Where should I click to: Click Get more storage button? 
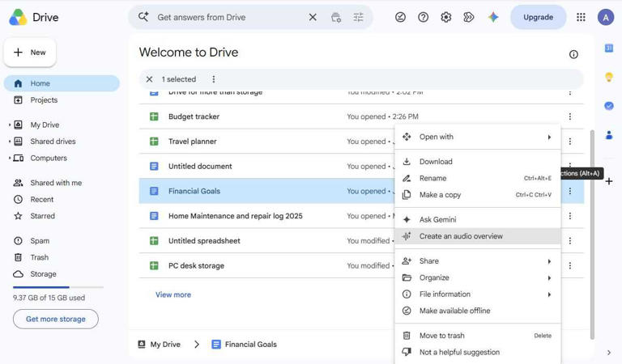pyautogui.click(x=56, y=319)
